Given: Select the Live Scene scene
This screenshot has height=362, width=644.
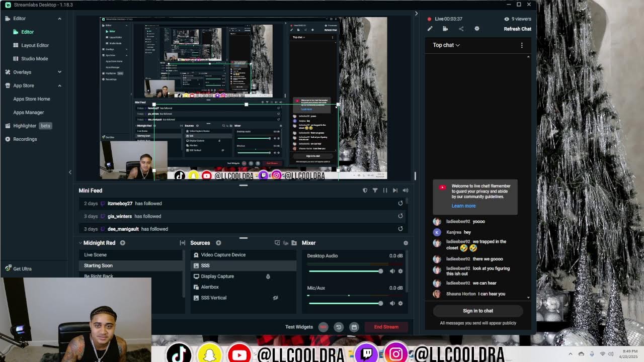Looking at the screenshot, I should [132, 255].
